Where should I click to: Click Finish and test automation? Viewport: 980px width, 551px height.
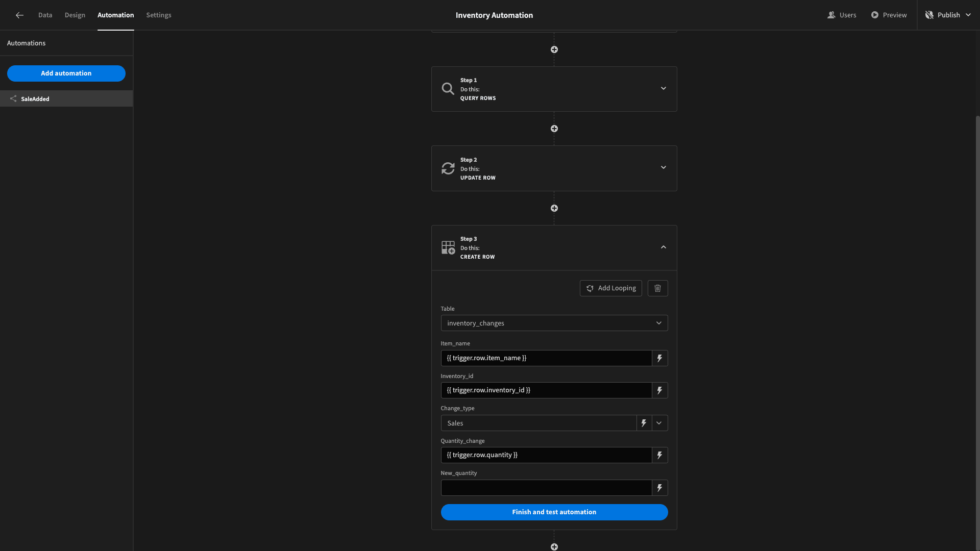[x=554, y=512]
